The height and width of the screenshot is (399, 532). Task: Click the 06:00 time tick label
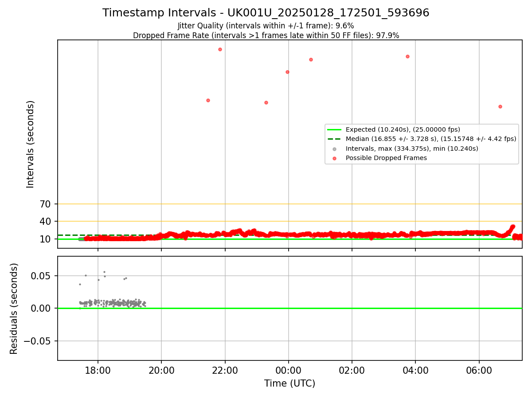point(479,370)
